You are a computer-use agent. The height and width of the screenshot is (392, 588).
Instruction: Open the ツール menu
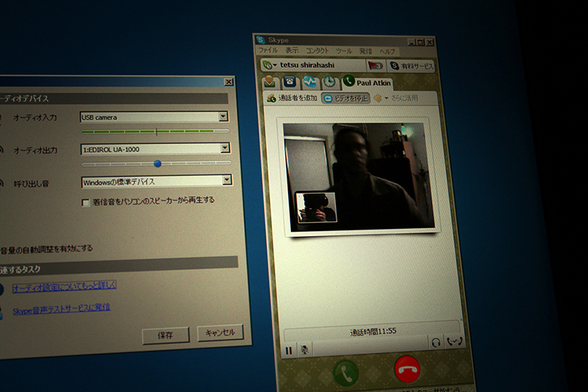(343, 51)
